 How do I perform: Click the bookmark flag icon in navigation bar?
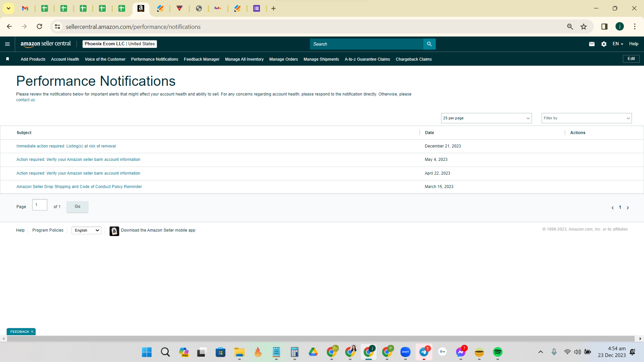[x=7, y=59]
